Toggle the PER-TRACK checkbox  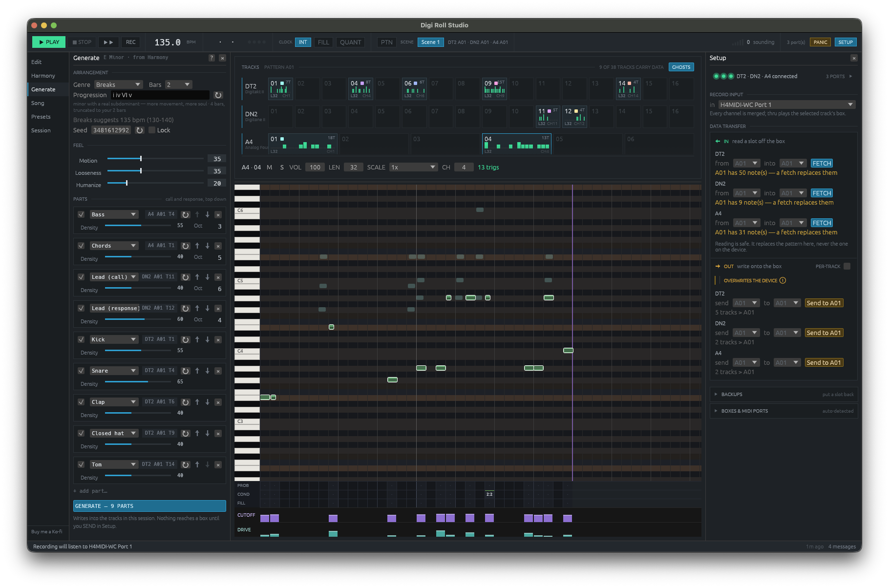pyautogui.click(x=847, y=266)
